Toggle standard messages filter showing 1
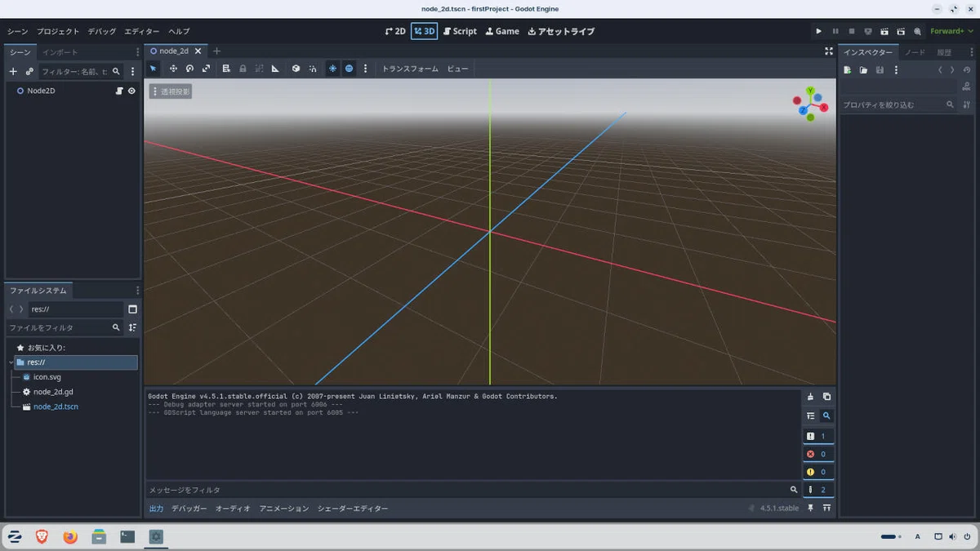Image resolution: width=980 pixels, height=551 pixels. click(x=818, y=436)
